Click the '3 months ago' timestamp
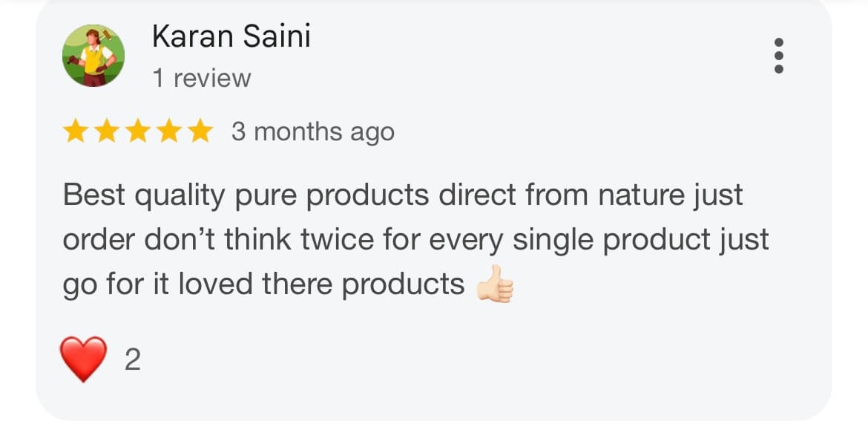 (311, 131)
